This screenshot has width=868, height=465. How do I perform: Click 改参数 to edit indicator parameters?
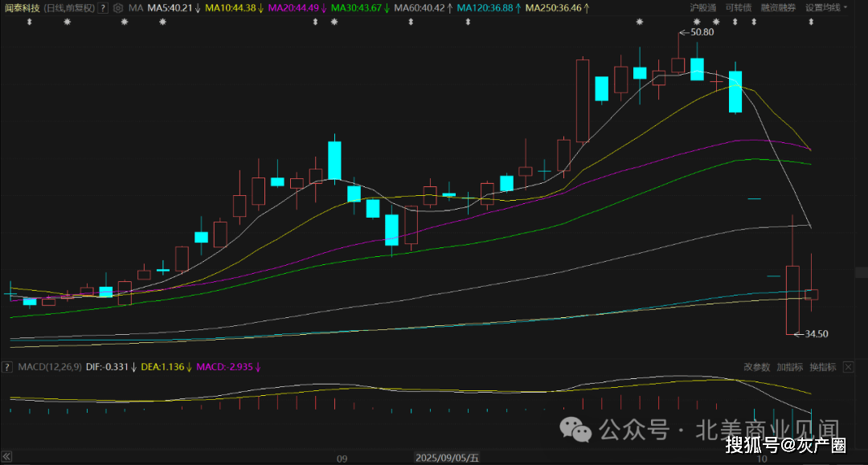click(756, 367)
